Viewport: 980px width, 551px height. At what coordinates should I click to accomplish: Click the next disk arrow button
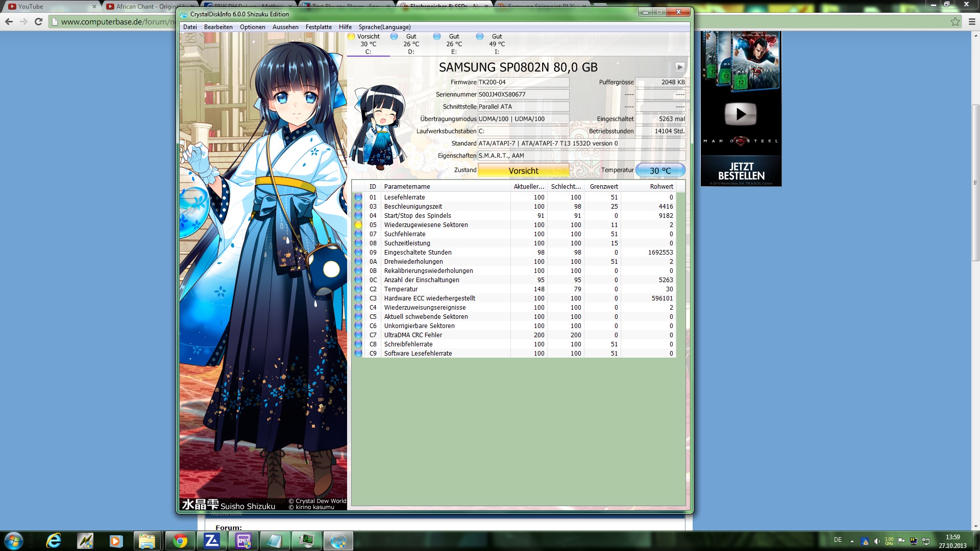(x=679, y=67)
